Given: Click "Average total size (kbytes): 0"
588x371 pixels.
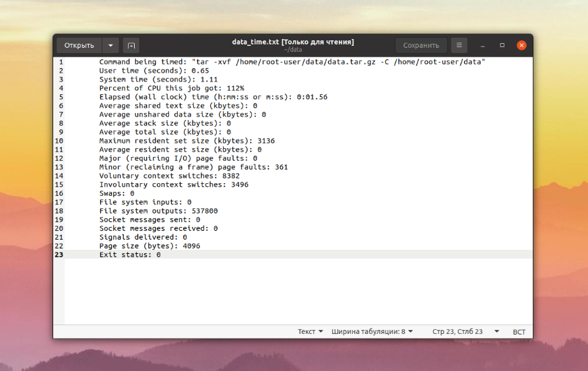Looking at the screenshot, I should pyautogui.click(x=165, y=132).
